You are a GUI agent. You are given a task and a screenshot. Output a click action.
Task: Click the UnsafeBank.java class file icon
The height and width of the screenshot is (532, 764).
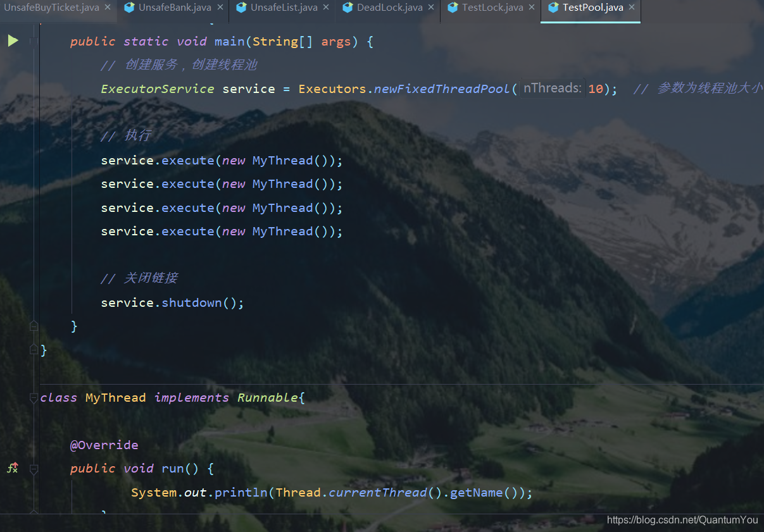(129, 8)
